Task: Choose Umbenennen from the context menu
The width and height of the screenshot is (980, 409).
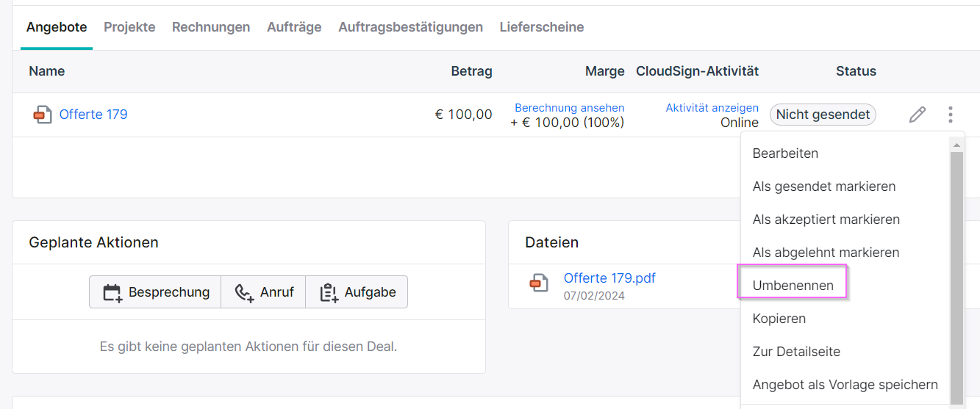Action: [x=793, y=286]
